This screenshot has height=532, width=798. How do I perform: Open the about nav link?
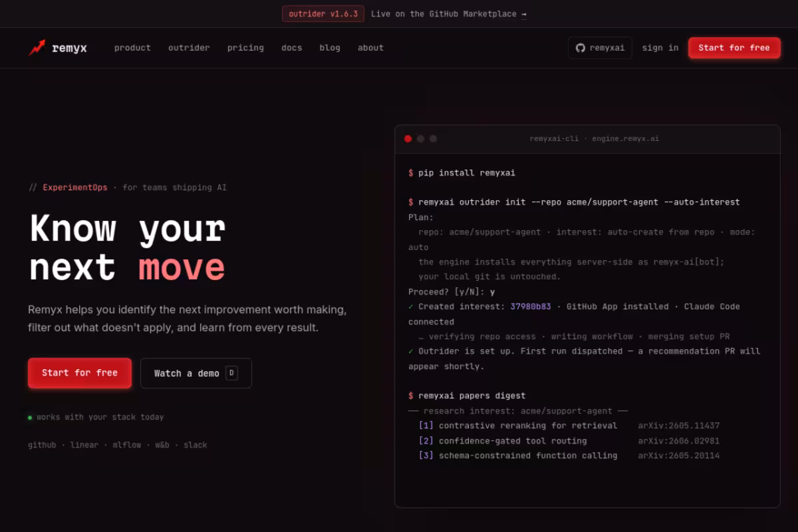tap(370, 48)
